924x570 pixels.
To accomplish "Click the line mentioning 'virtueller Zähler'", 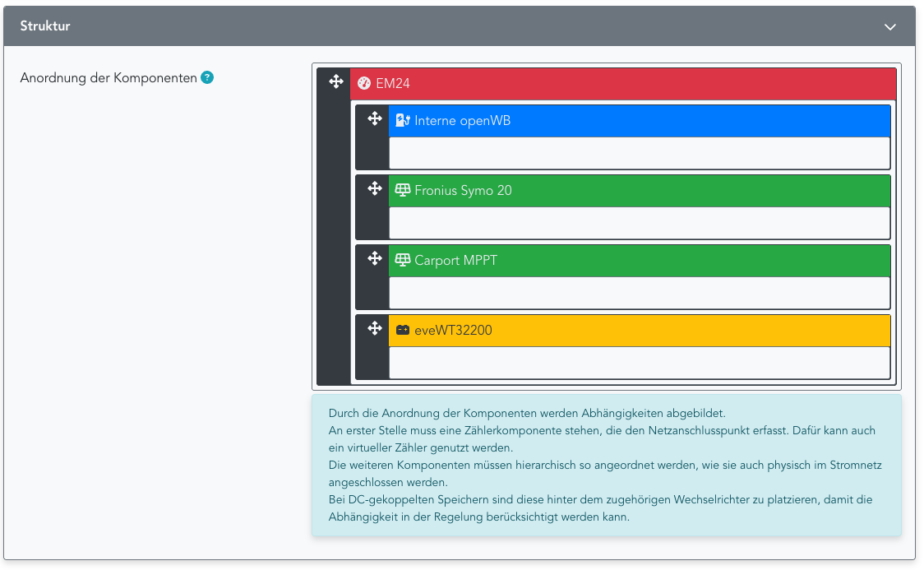I will [421, 447].
